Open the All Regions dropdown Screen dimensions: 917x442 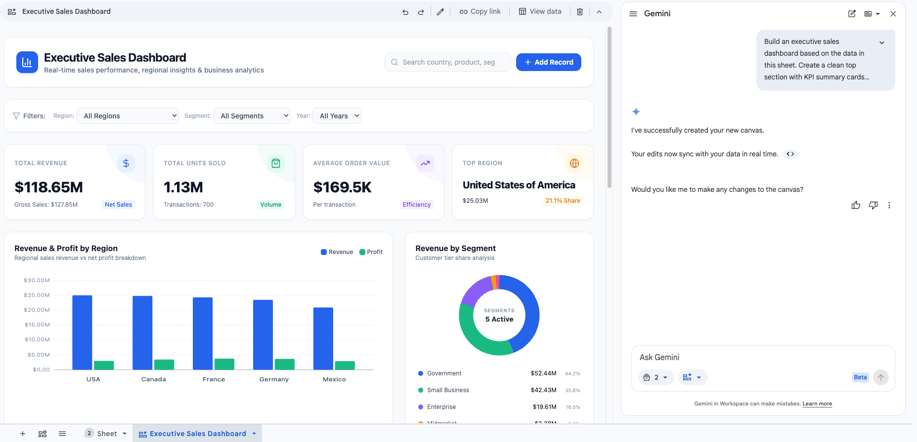128,116
